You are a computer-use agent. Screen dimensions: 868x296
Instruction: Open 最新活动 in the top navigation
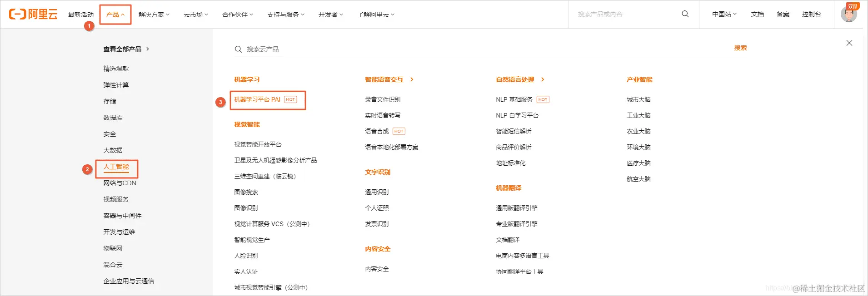click(81, 15)
